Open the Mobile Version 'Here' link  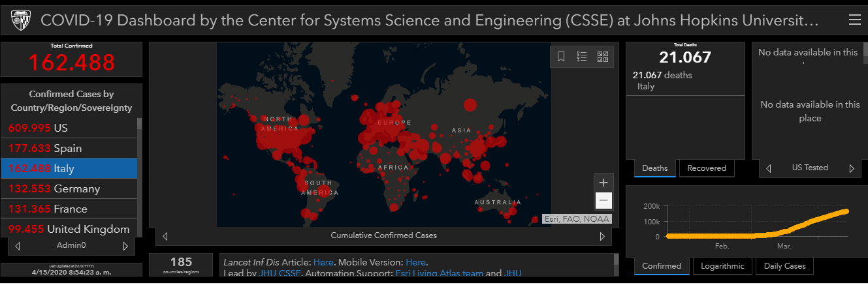pyautogui.click(x=416, y=262)
